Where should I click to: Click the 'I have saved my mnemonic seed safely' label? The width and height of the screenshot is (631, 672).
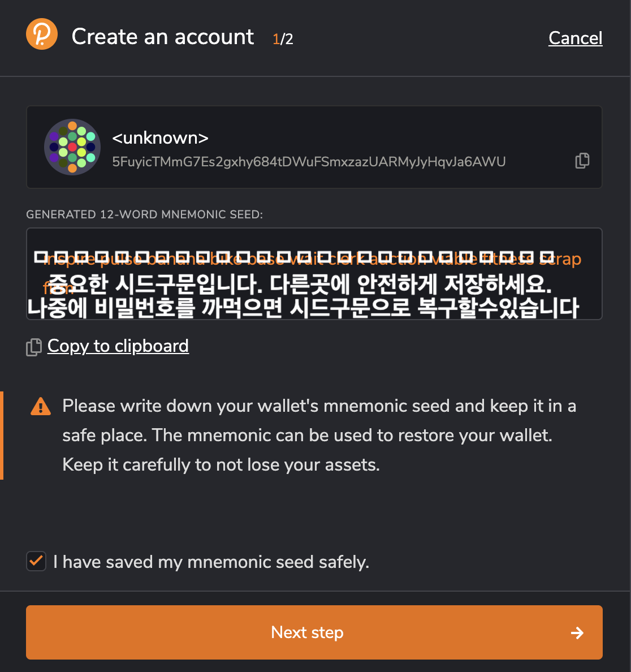pos(211,562)
